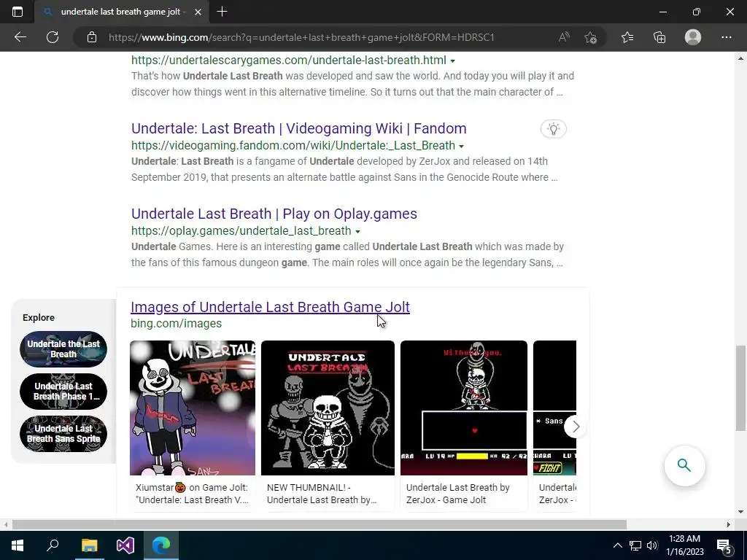Click the scroll down arrow
Image resolution: width=747 pixels, height=560 pixels.
(740, 512)
